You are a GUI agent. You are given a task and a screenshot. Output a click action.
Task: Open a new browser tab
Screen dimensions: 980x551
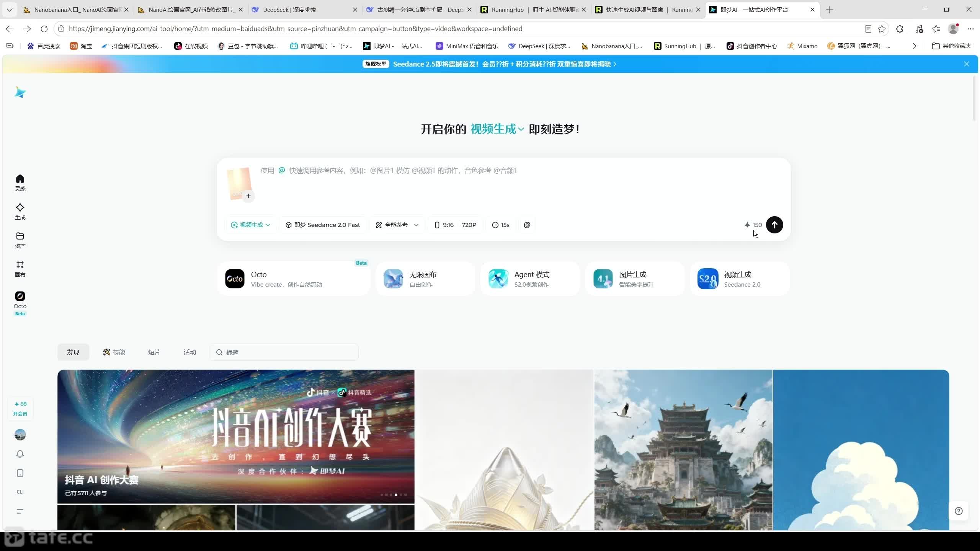pyautogui.click(x=830, y=10)
